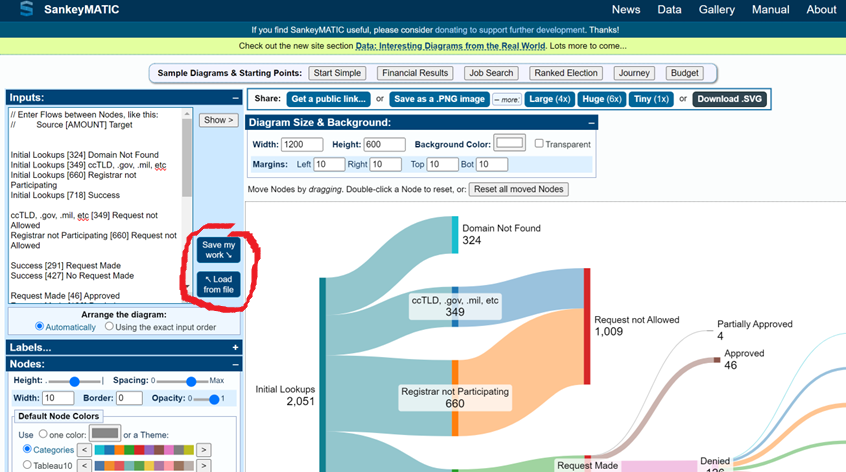Viewport: 846px width, 472px height.
Task: Open the Background Color picker
Action: (509, 144)
